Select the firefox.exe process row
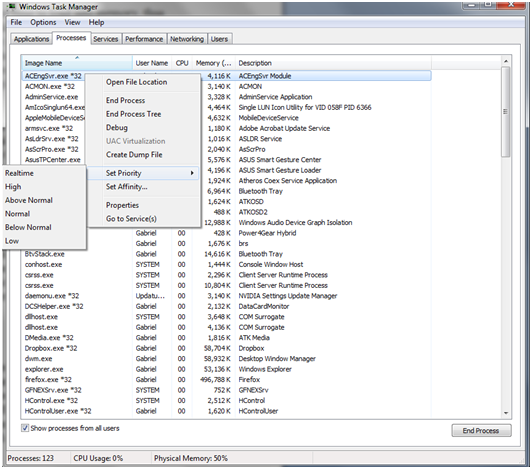532x469 pixels. click(x=227, y=379)
